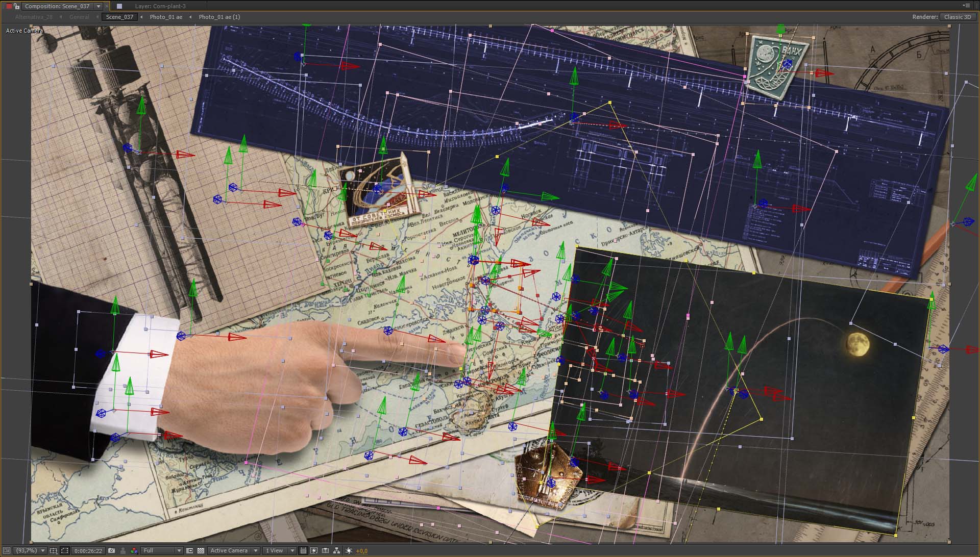
Task: Switch to Layer: Corn-plant-3 tab
Action: click(x=160, y=6)
